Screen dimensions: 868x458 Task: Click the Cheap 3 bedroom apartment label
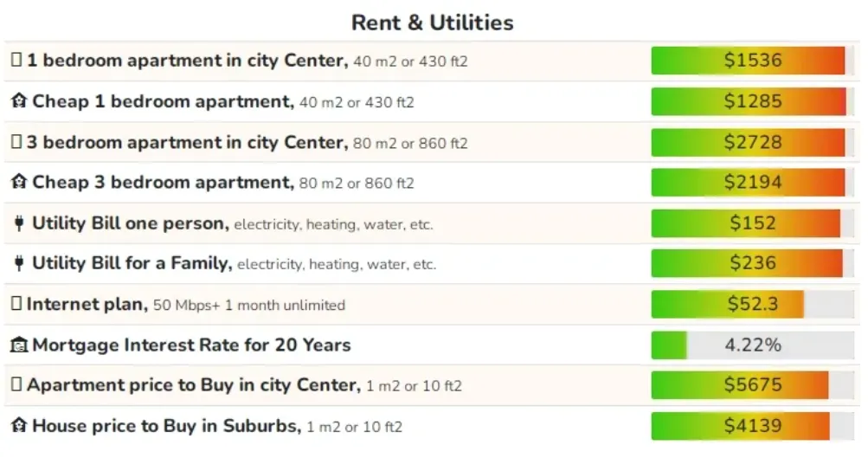pyautogui.click(x=163, y=182)
